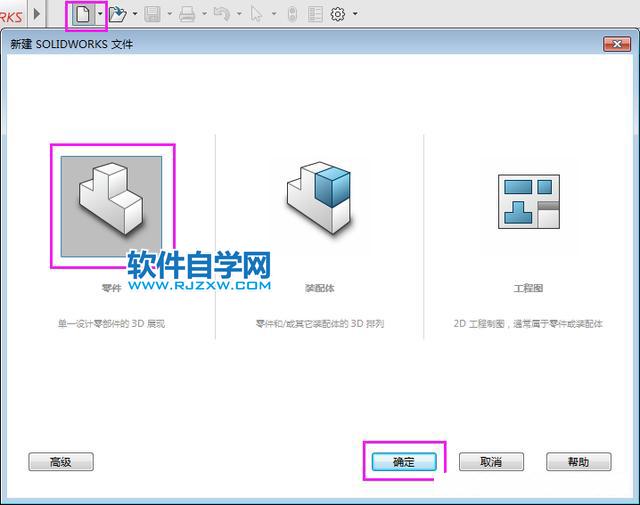Click the 高级 advanced button
Screen dimensions: 640x505
(x=61, y=462)
